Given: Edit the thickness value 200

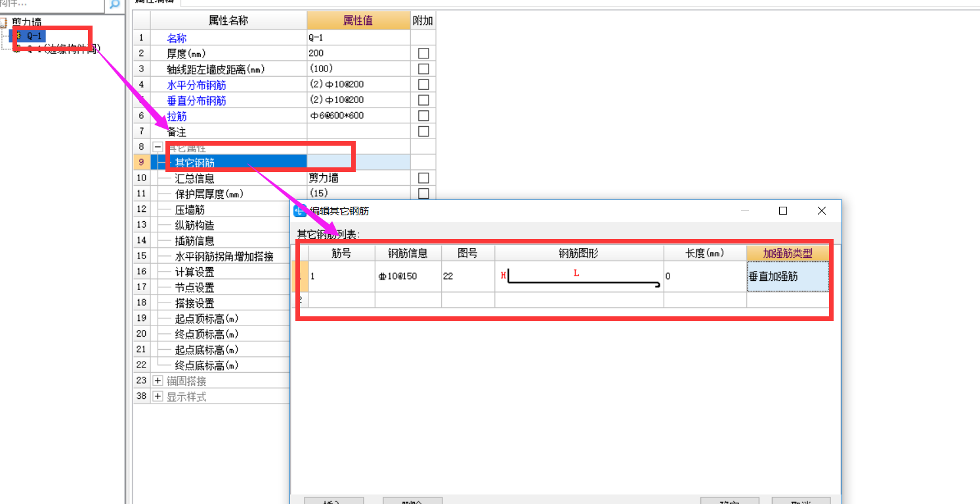Looking at the screenshot, I should (x=358, y=53).
